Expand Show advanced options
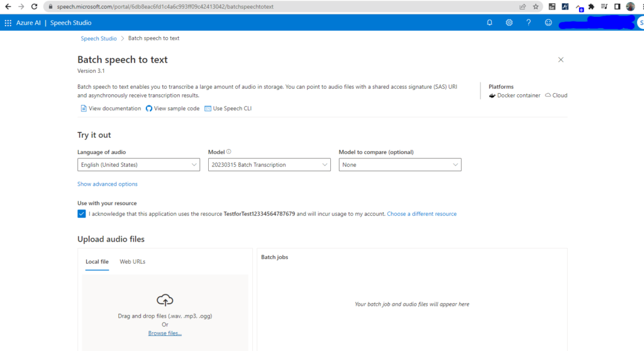 click(x=107, y=184)
